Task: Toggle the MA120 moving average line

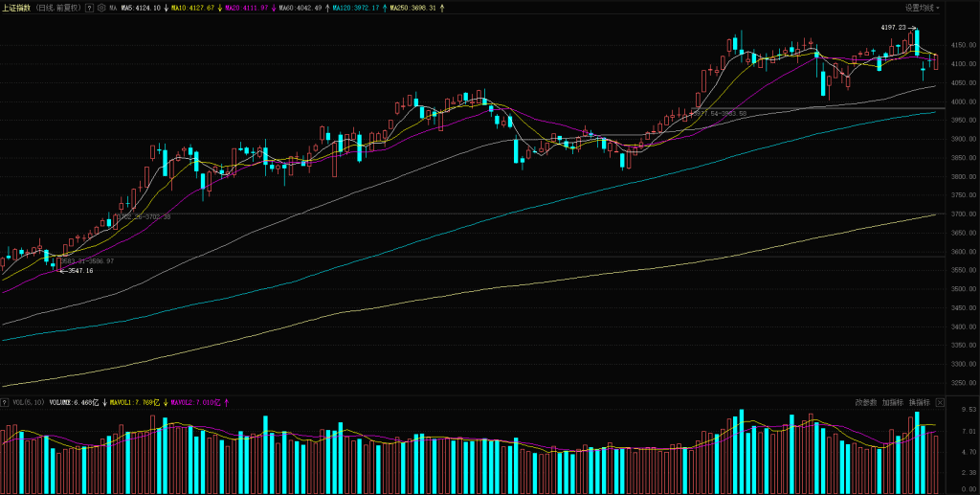Action: (357, 8)
